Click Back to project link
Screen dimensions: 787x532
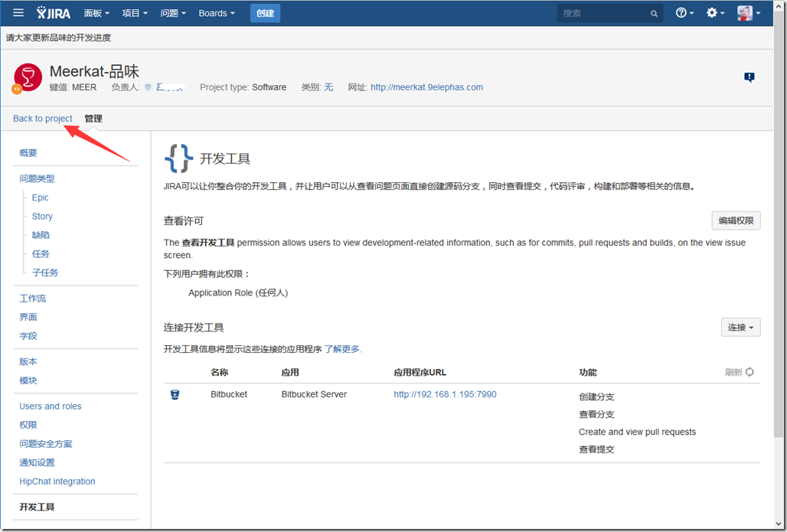42,119
